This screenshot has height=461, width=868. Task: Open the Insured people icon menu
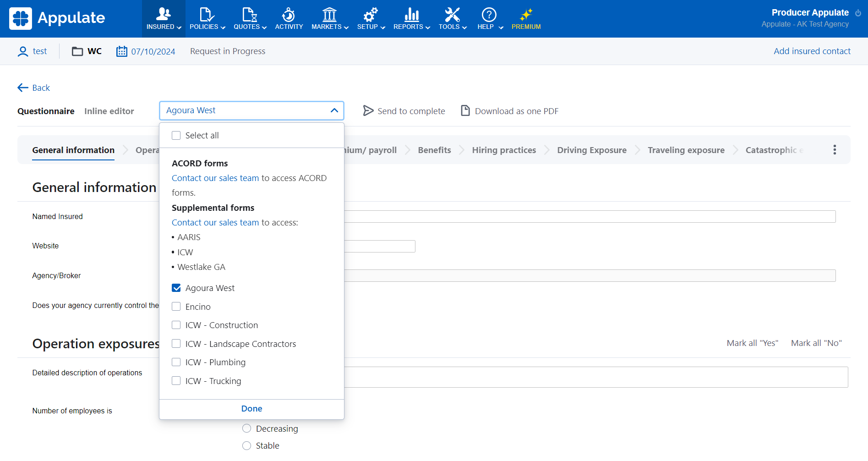(x=164, y=14)
